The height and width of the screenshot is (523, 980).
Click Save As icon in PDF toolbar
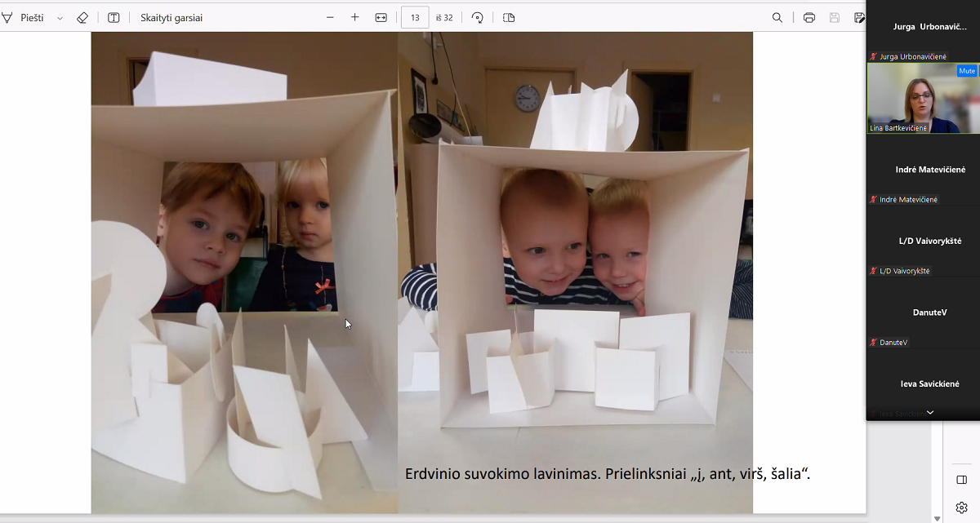click(x=859, y=17)
